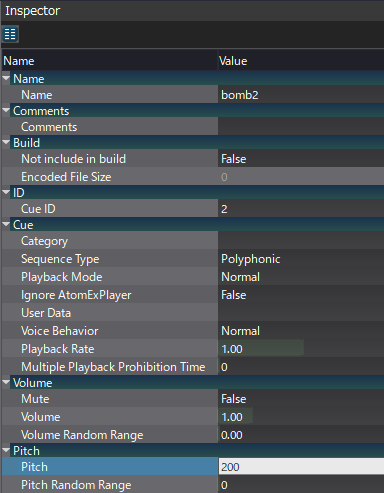Select the Not include in build label
Screen dimensions: 384x493
tap(73, 159)
